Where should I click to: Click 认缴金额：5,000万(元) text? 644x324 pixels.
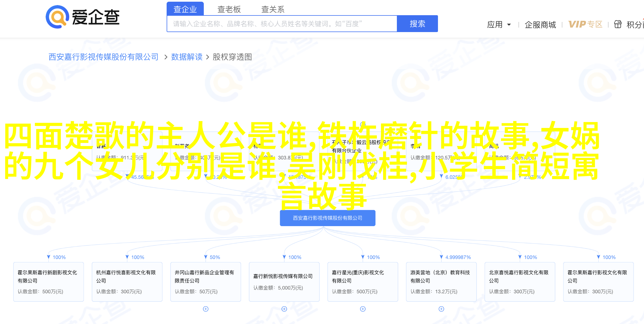278,288
